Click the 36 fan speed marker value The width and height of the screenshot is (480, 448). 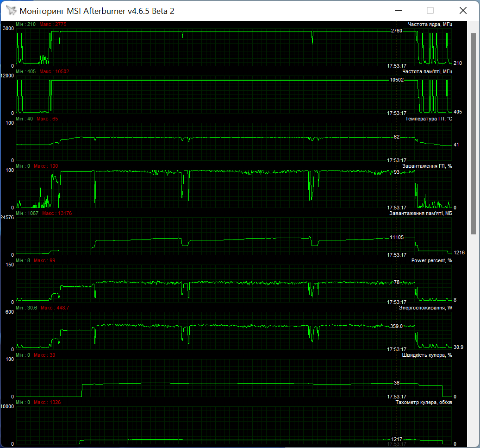coord(396,383)
